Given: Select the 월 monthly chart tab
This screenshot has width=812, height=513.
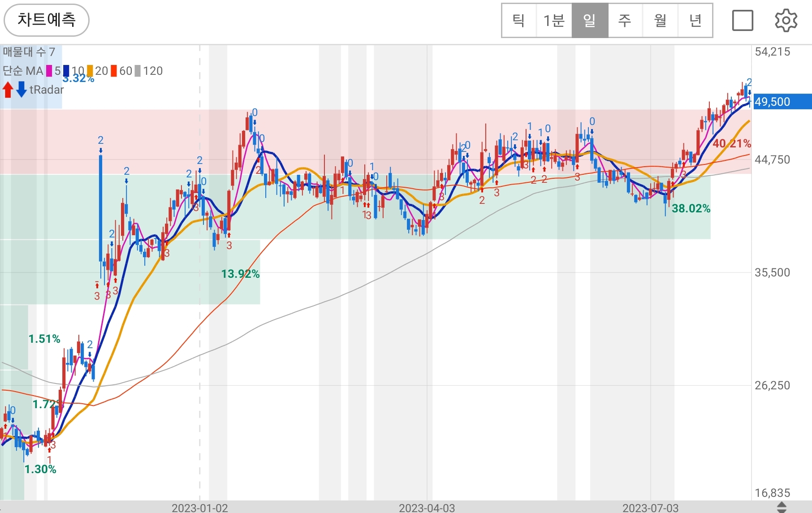Looking at the screenshot, I should click(x=660, y=21).
